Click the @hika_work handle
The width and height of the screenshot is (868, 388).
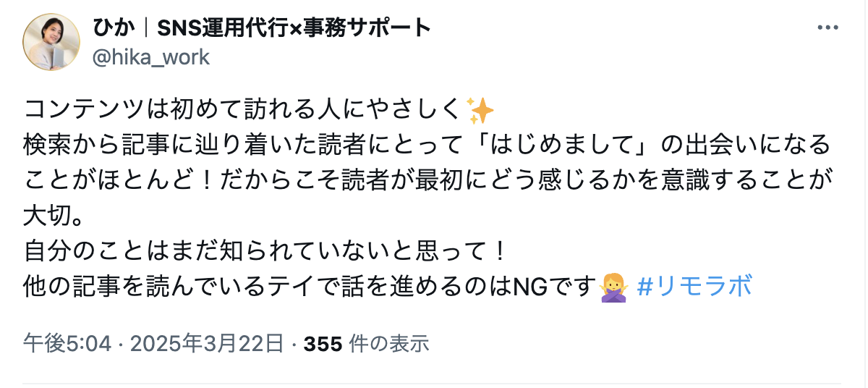150,57
